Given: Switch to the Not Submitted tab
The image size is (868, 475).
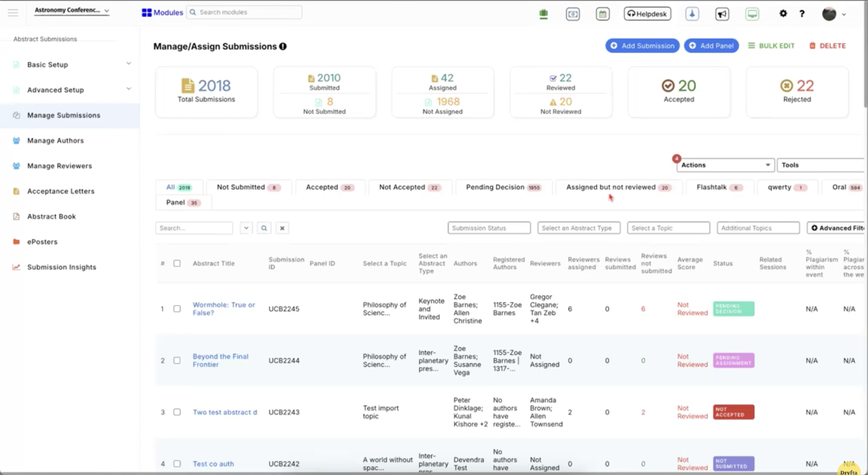Looking at the screenshot, I should 249,187.
